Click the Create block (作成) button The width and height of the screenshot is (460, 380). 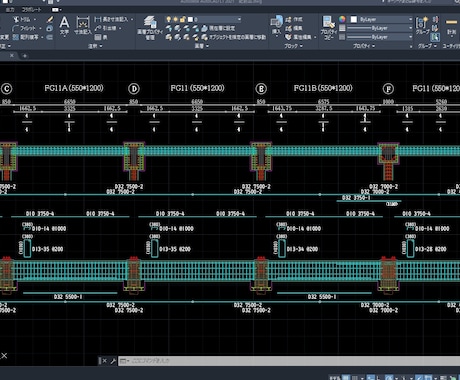(294, 20)
